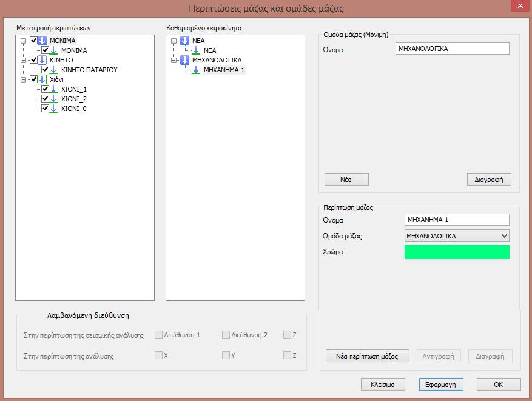
Task: Click the ΜΟΝΙΜΑ group mass icon
Action: pyautogui.click(x=42, y=41)
